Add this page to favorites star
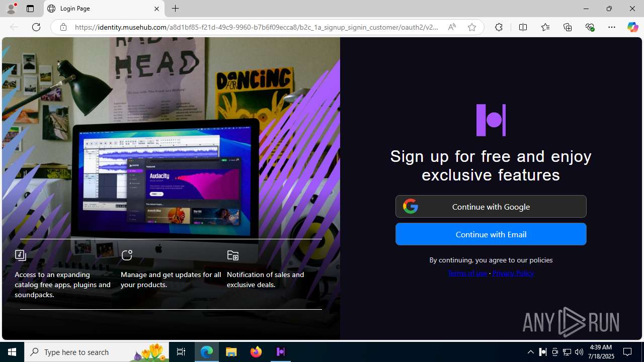This screenshot has width=644, height=362. click(472, 27)
